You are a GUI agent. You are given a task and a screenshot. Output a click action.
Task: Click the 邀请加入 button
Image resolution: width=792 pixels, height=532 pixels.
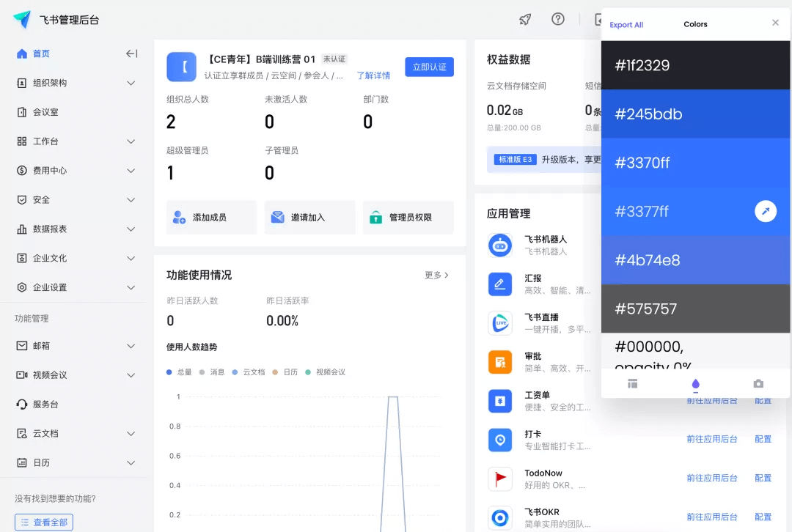(309, 218)
